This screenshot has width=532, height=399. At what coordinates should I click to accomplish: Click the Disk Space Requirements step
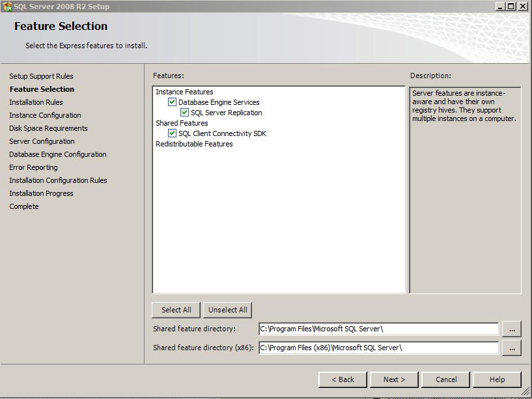click(48, 128)
